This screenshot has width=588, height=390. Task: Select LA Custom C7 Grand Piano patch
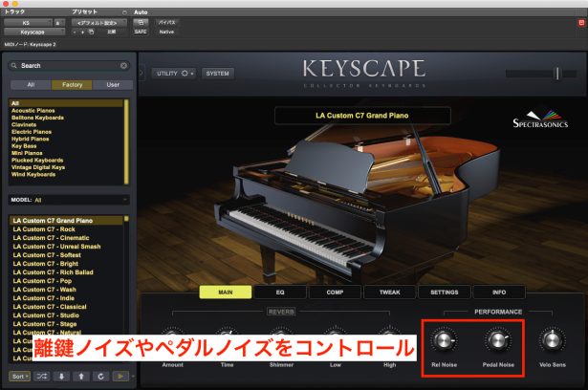click(x=66, y=221)
